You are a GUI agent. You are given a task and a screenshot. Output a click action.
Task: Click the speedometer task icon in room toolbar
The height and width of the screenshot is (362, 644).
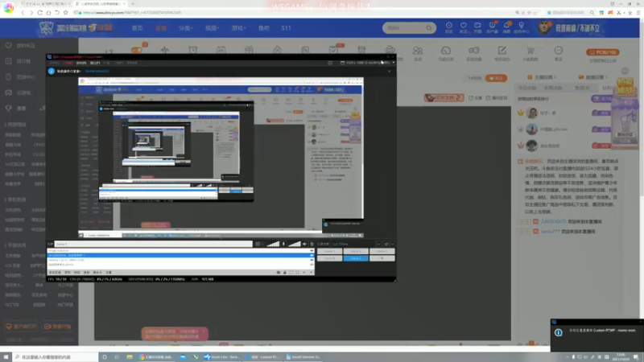[x=446, y=52]
